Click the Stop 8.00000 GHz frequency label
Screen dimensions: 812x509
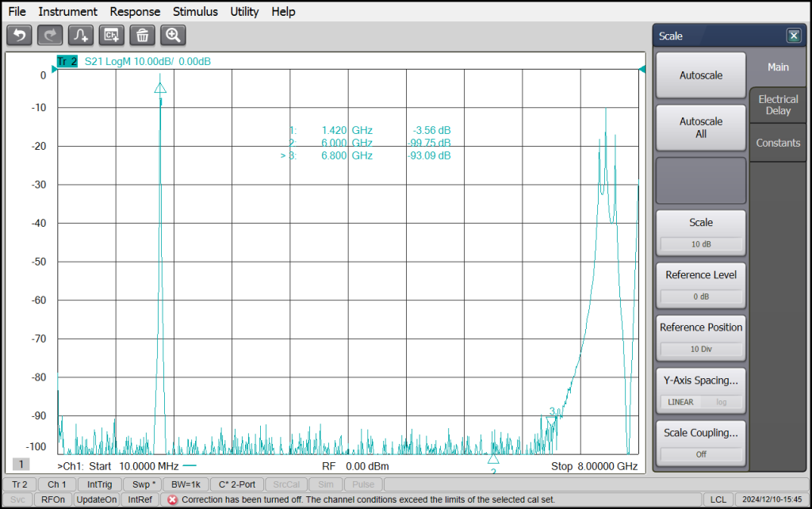(x=595, y=466)
